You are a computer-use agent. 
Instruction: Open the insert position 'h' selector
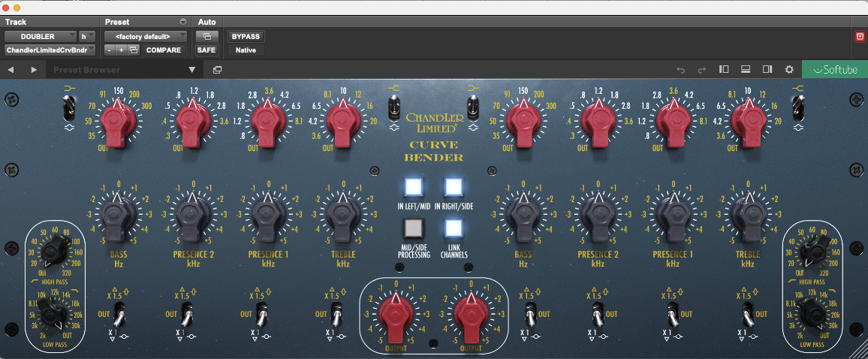87,37
